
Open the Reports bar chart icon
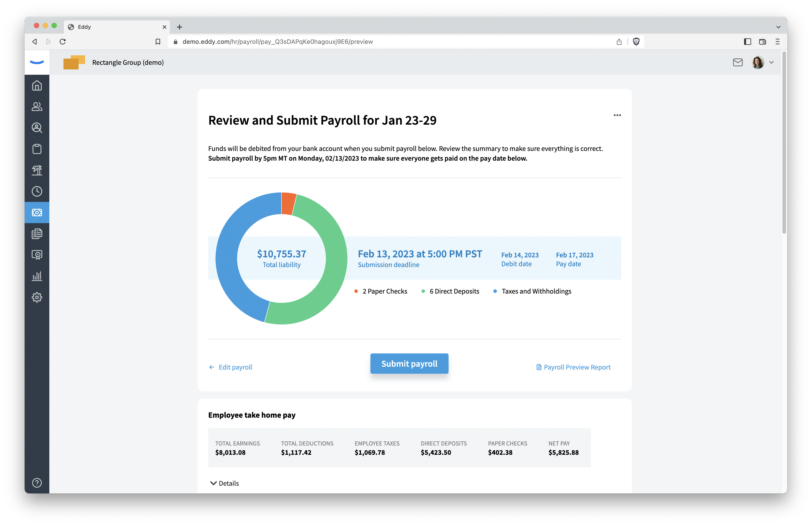pos(37,276)
